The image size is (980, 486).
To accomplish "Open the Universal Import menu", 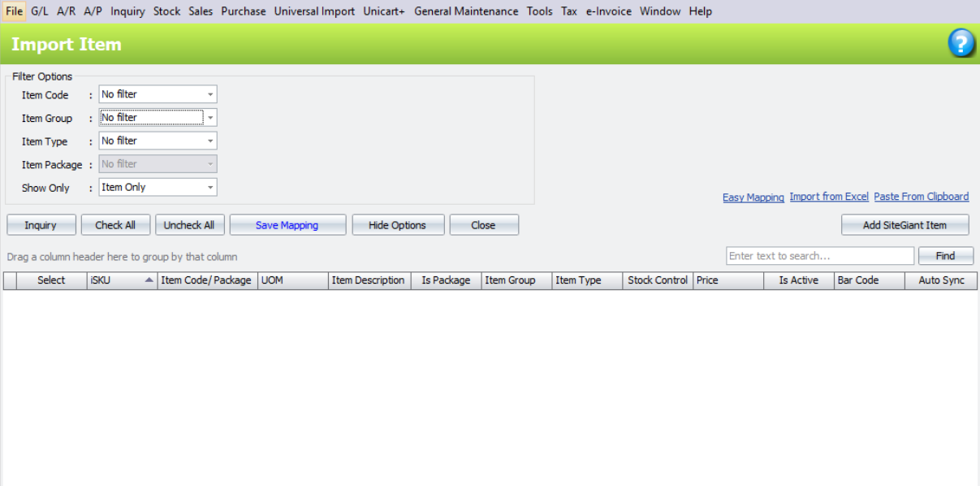I will pos(314,11).
